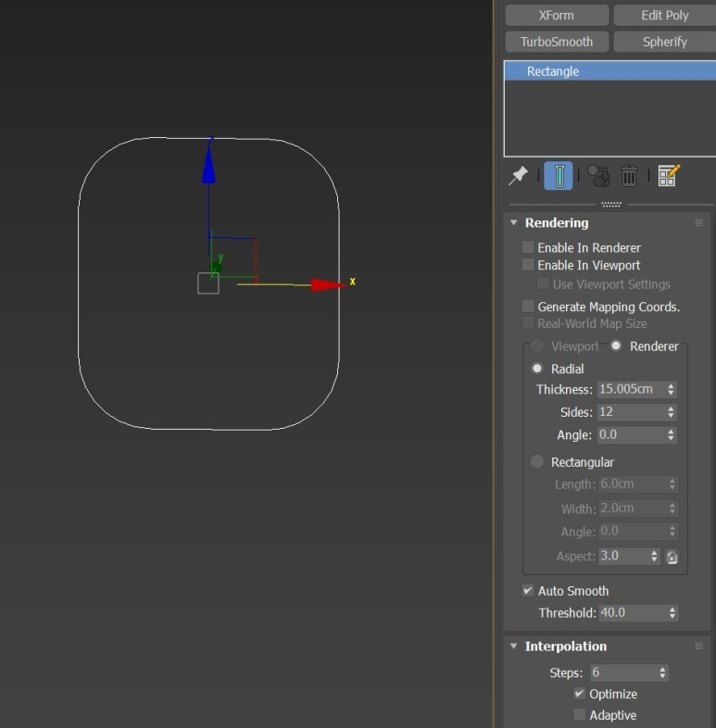The height and width of the screenshot is (728, 716).
Task: Click the Interpolation rollout grip icon
Action: (698, 646)
